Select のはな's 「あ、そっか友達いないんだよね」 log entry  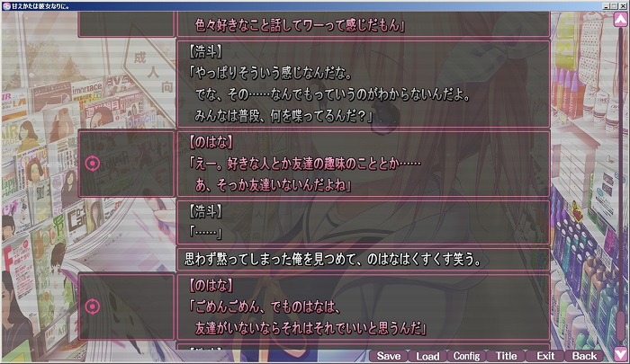tap(364, 164)
